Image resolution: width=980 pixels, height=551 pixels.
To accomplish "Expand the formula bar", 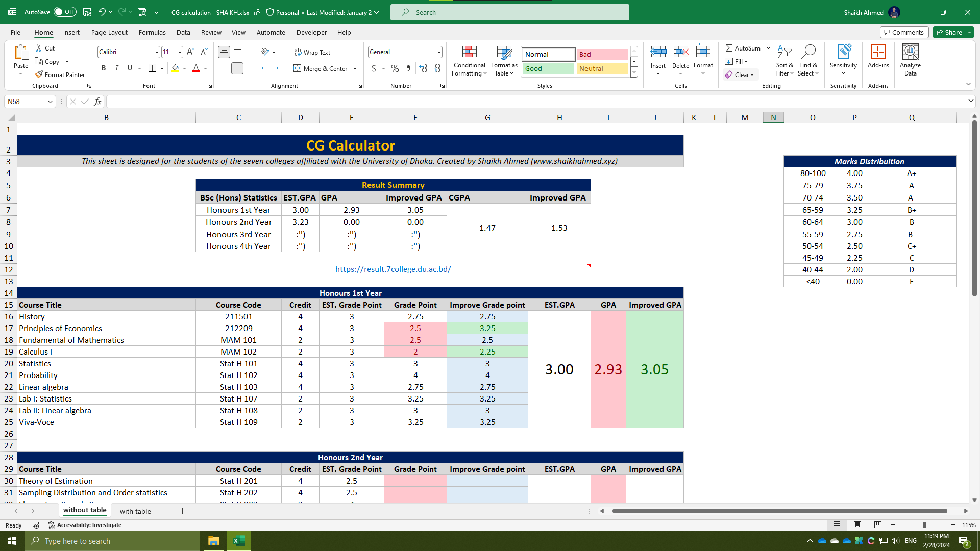I will (971, 101).
